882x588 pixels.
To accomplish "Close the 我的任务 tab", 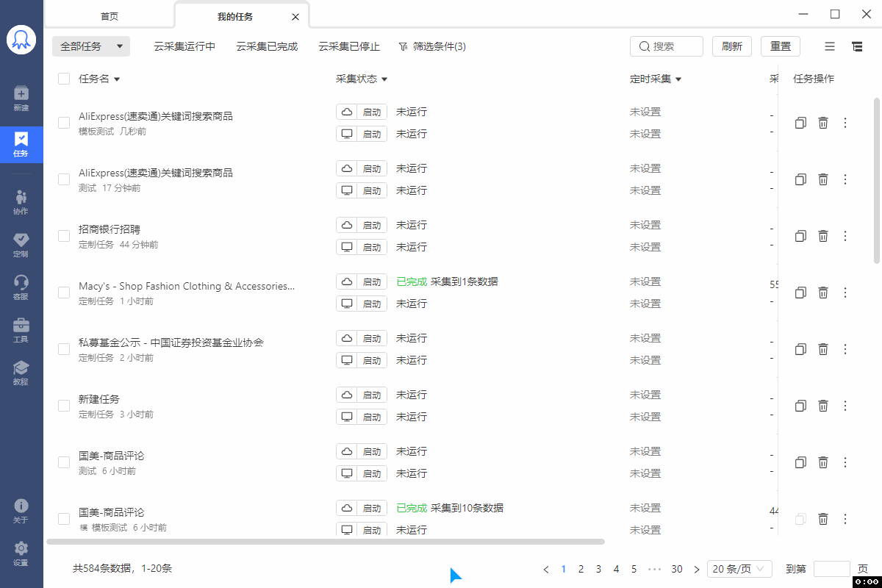I will pyautogui.click(x=295, y=16).
